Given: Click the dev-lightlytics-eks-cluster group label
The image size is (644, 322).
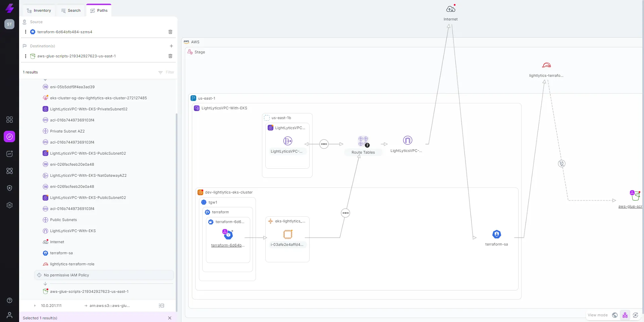Looking at the screenshot, I should click(229, 192).
